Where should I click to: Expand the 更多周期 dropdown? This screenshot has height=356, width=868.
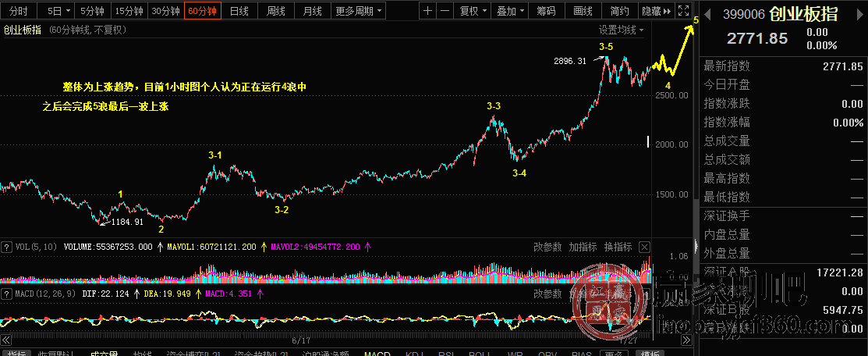359,10
